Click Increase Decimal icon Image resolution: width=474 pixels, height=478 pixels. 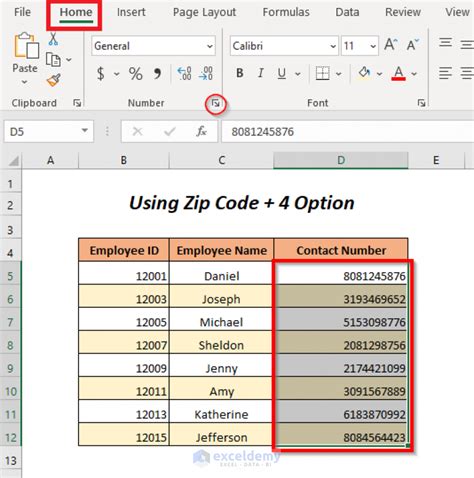click(184, 73)
